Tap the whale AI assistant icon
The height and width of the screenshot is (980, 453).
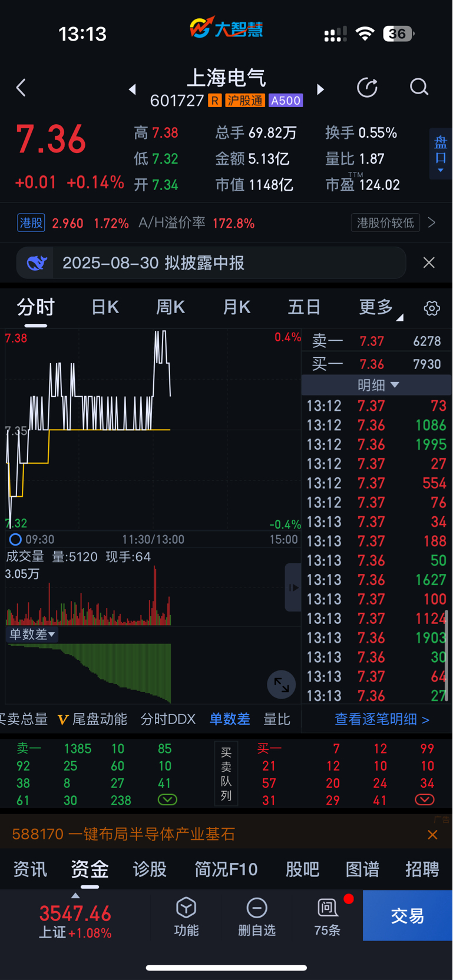37,263
